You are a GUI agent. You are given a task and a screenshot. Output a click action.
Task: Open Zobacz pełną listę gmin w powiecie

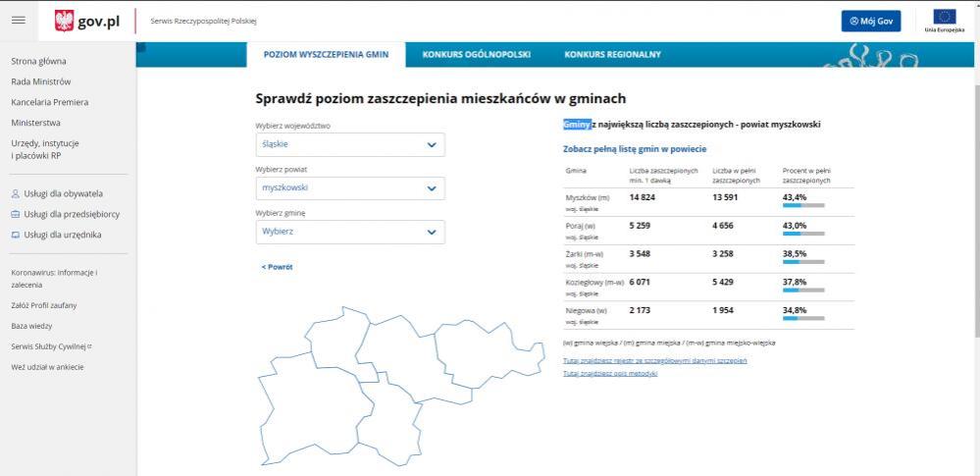635,149
